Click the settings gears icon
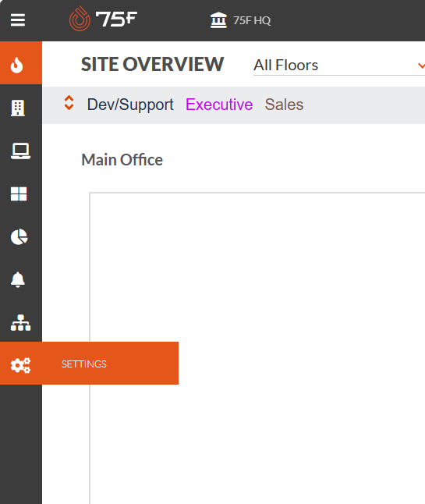The height and width of the screenshot is (504, 425). click(x=20, y=365)
